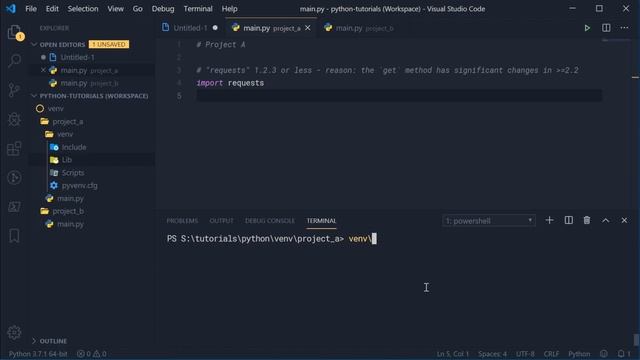Close the main.py project_a tab

click(x=308, y=28)
